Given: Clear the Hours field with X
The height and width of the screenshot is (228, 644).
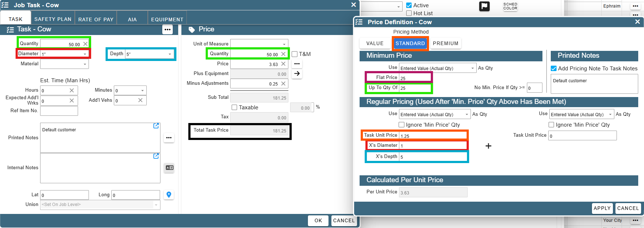Looking at the screenshot, I should [x=72, y=91].
